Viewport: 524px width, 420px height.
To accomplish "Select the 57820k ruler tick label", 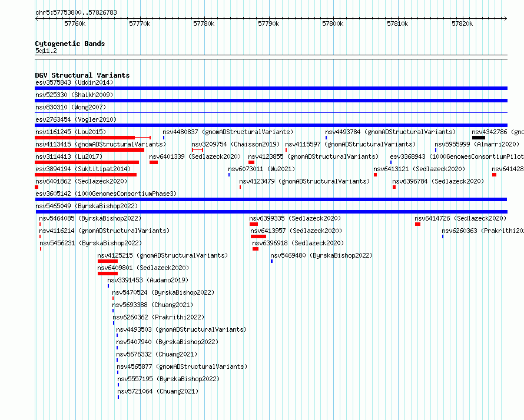I will click(462, 24).
